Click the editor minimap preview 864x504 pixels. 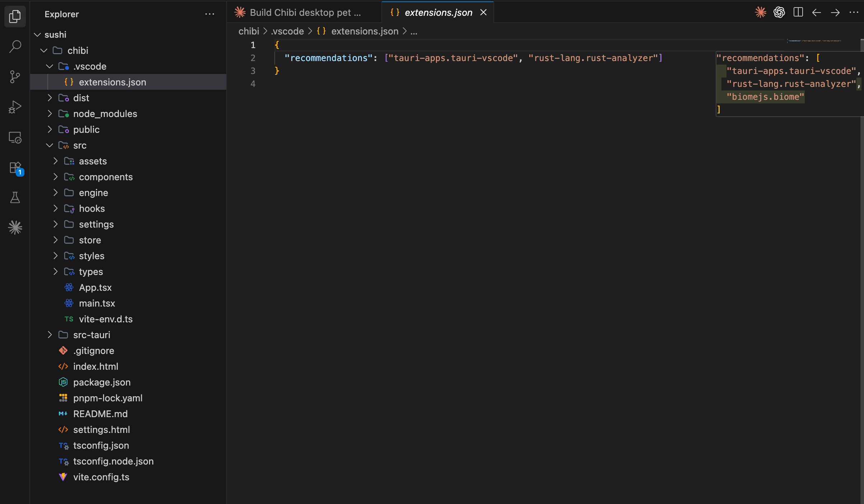[814, 41]
